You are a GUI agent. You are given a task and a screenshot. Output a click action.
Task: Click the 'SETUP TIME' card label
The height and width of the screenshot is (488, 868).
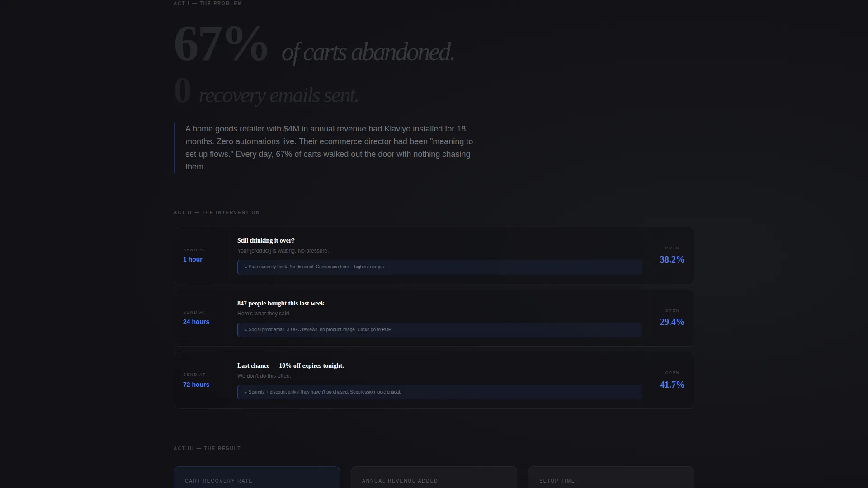557,481
